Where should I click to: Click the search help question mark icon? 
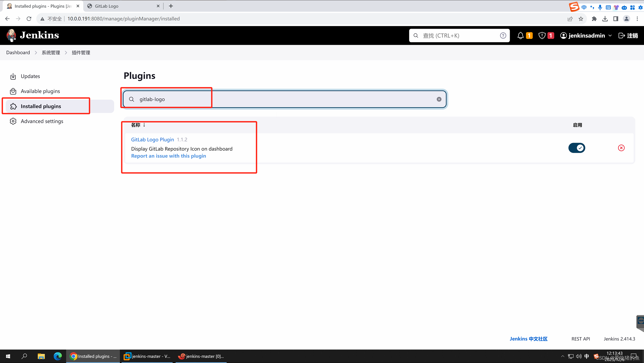(x=503, y=36)
